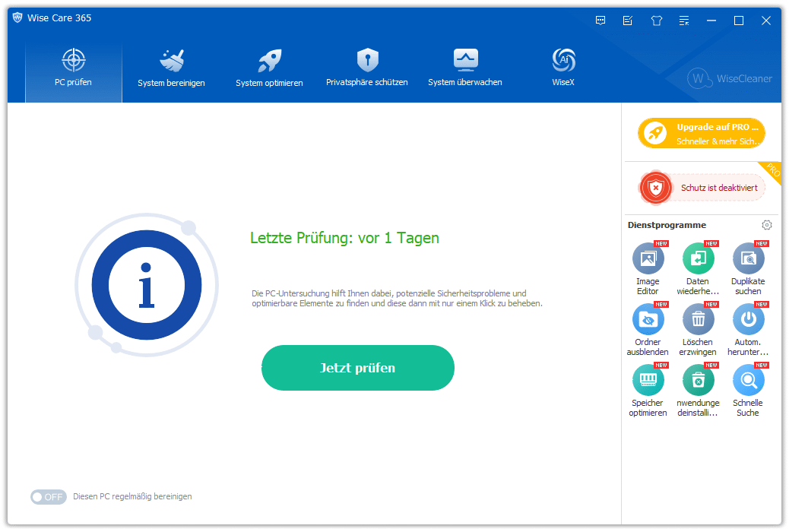Viewport: 789px width, 532px height.
Task: Click Upgrade auf PRO banner
Action: (702, 133)
